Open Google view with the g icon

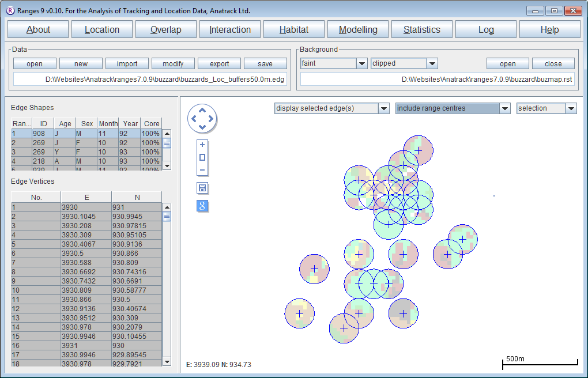(x=202, y=206)
